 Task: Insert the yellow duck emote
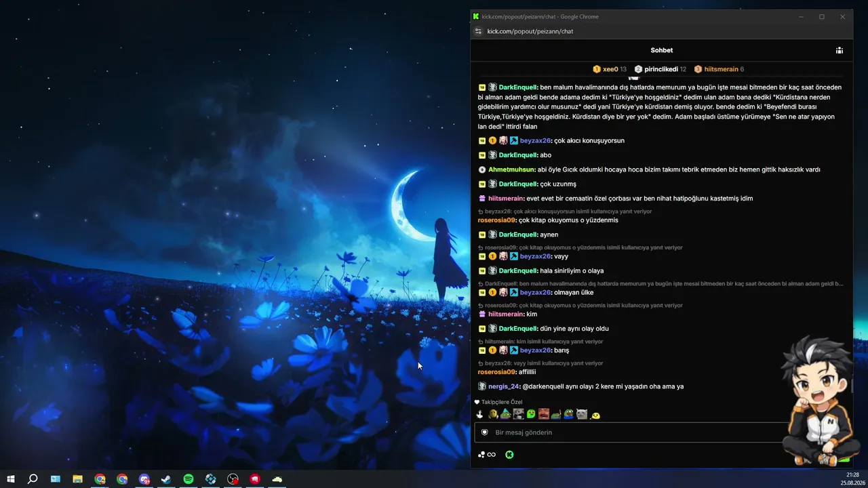click(x=595, y=415)
